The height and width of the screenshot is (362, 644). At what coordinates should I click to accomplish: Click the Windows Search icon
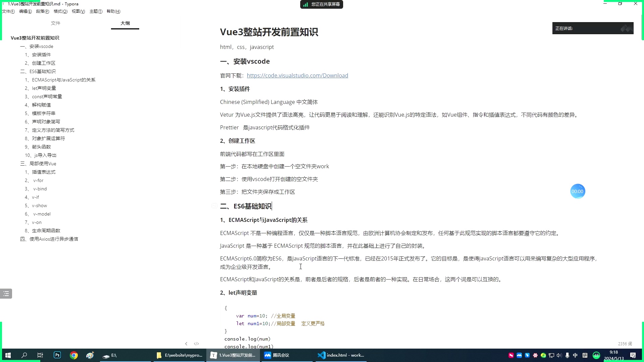pos(24,355)
